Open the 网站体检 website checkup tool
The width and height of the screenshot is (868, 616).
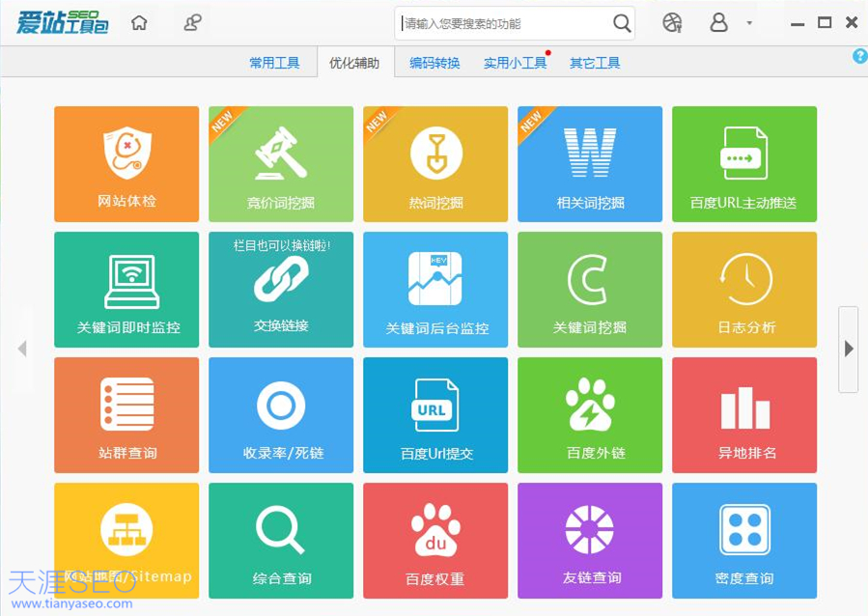point(126,164)
